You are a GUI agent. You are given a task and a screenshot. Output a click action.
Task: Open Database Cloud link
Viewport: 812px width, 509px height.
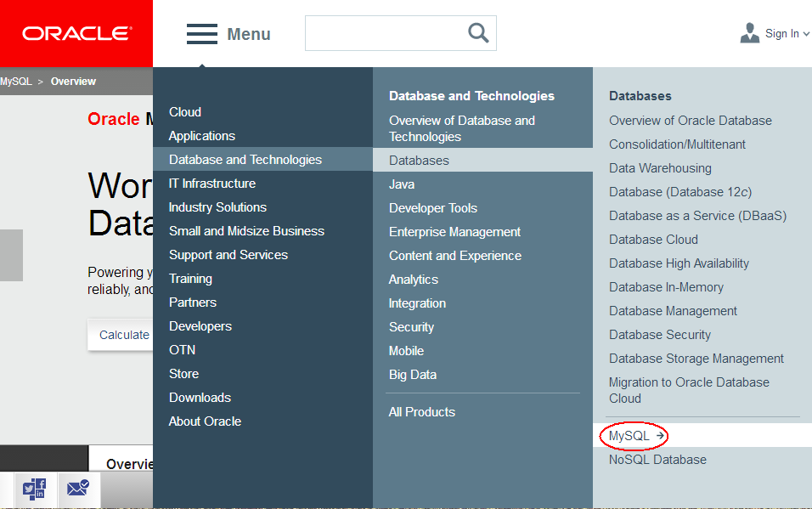pyautogui.click(x=653, y=240)
